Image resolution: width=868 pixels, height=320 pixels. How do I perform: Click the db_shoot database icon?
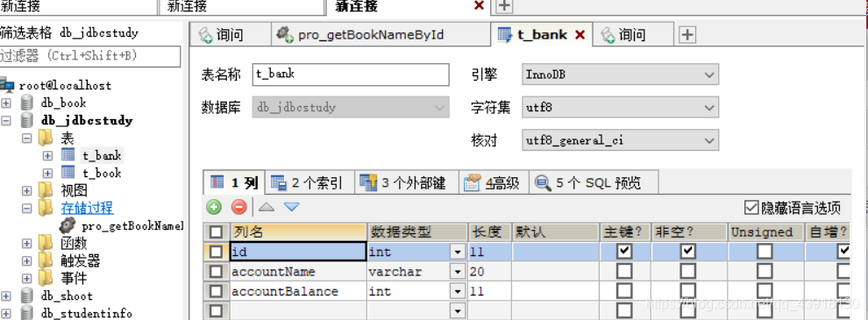[x=26, y=295]
